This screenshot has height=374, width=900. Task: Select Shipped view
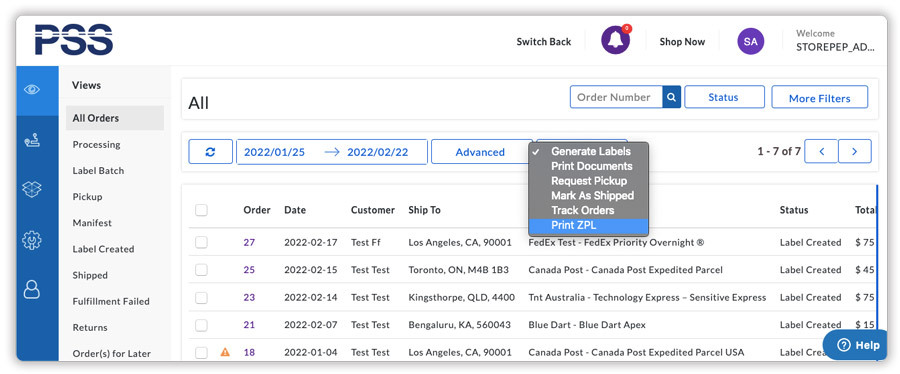(90, 275)
